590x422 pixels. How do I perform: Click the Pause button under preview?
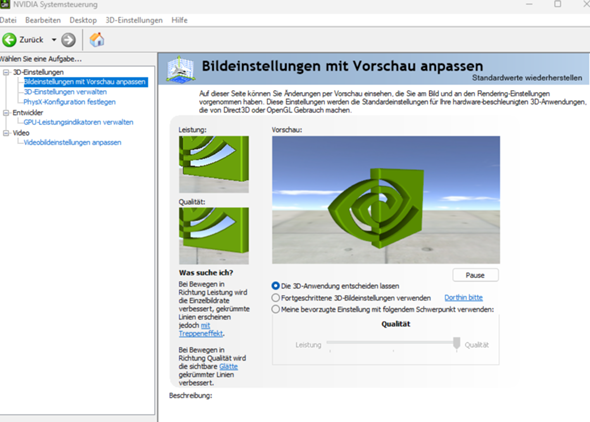coord(475,275)
